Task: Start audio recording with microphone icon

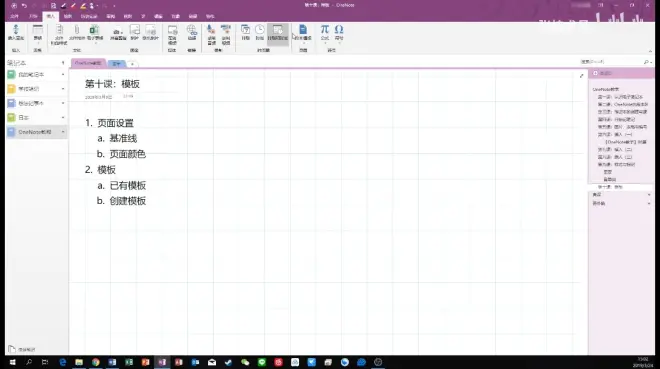Action: (211, 35)
